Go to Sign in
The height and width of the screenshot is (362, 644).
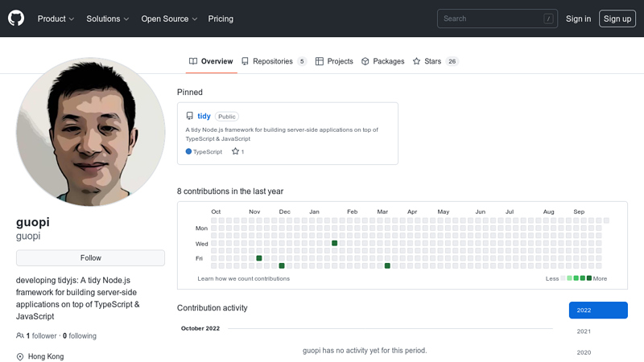click(578, 19)
